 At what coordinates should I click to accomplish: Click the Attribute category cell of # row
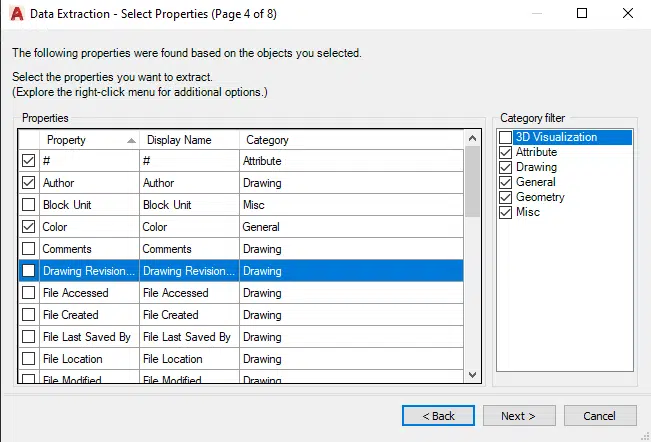pyautogui.click(x=351, y=161)
